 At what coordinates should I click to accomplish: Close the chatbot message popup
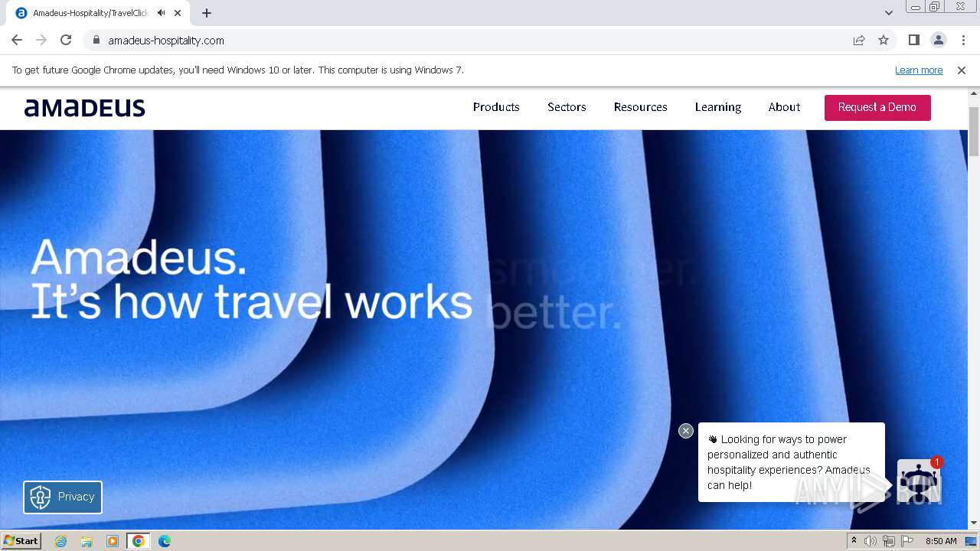(686, 431)
